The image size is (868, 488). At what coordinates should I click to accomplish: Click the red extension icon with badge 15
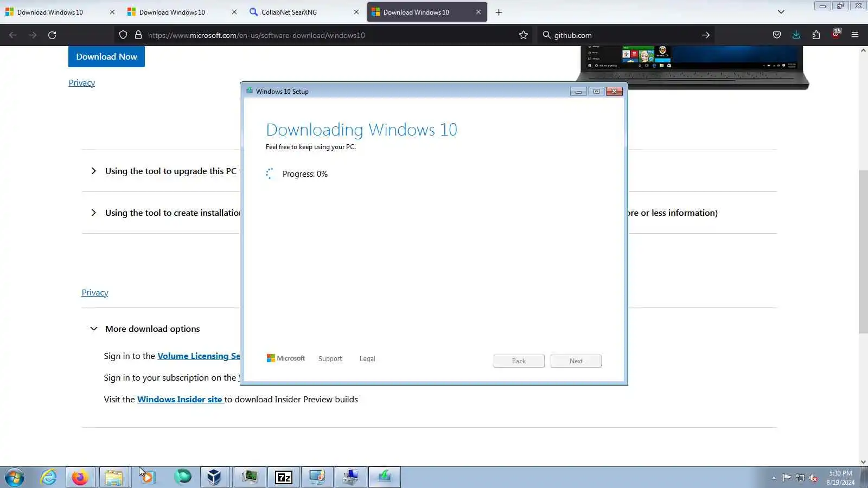[836, 34]
